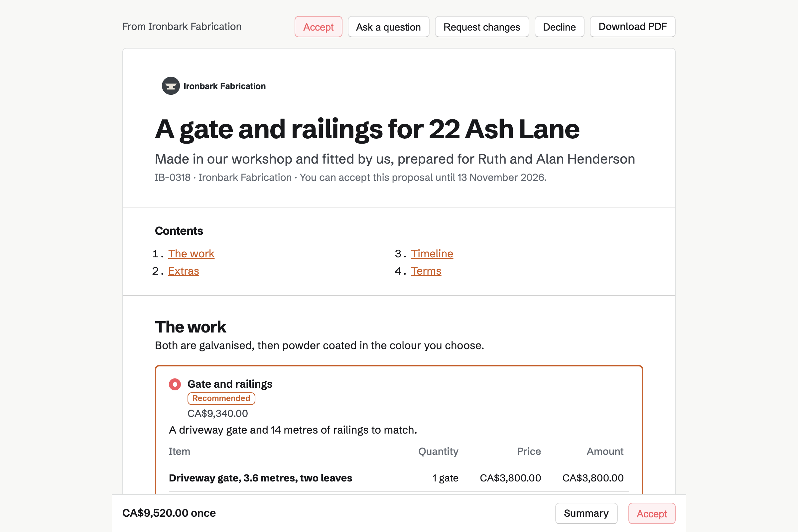Click the '1 gate' quantity cell
Screen dimensions: 798x532
point(445,478)
